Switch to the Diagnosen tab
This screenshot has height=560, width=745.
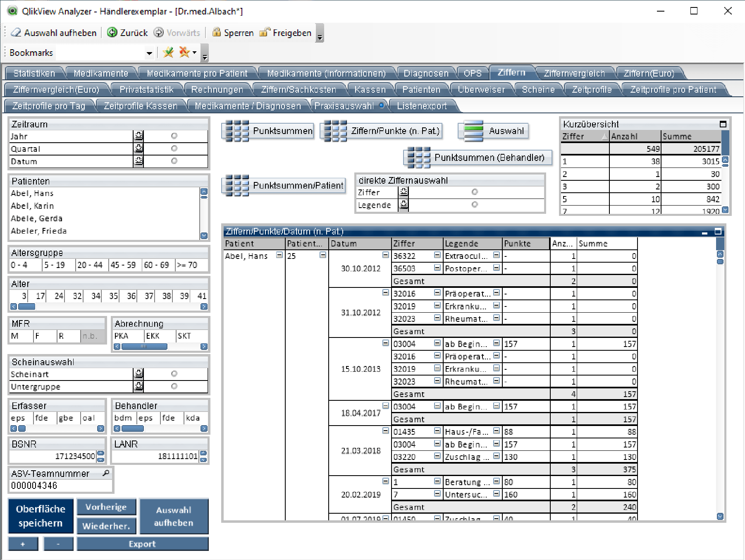(426, 73)
